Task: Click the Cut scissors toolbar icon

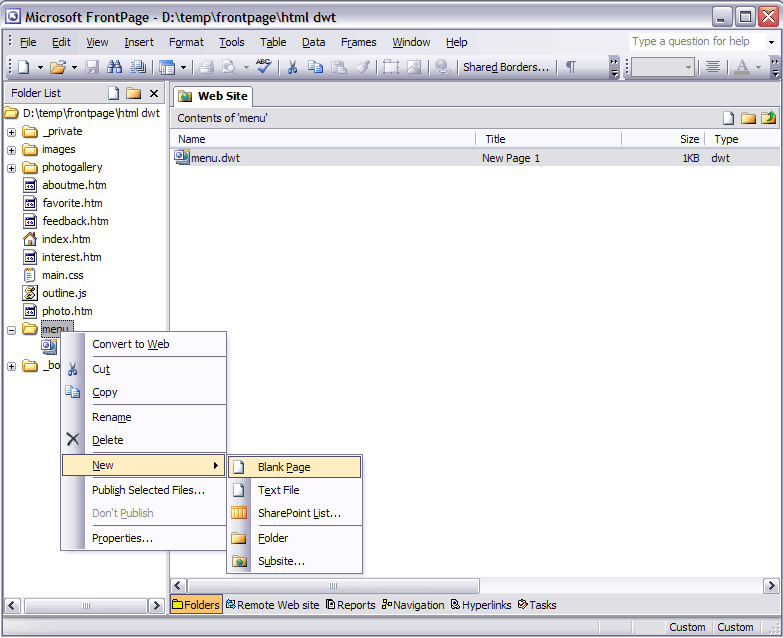Action: (x=293, y=67)
